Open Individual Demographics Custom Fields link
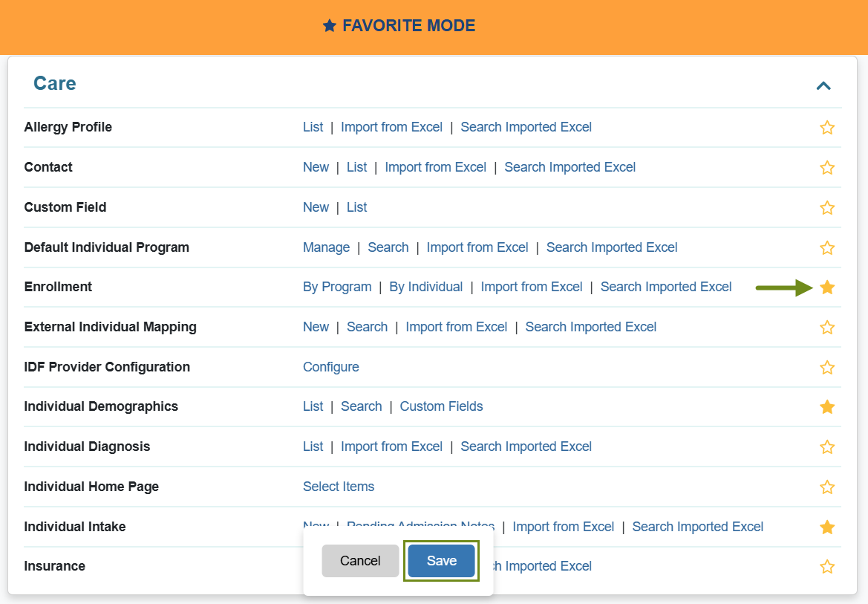 pos(441,406)
